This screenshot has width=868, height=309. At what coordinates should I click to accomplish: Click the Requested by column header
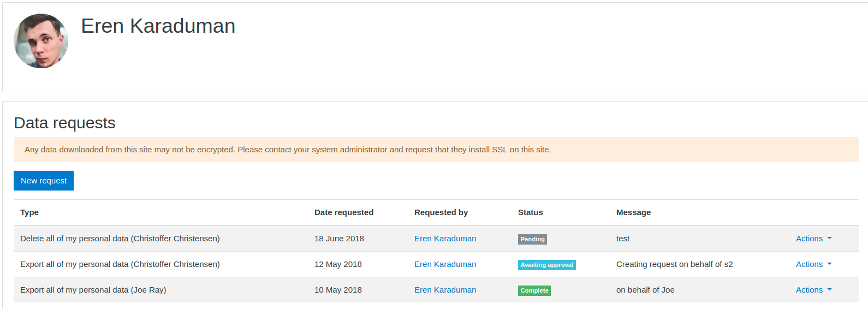441,212
